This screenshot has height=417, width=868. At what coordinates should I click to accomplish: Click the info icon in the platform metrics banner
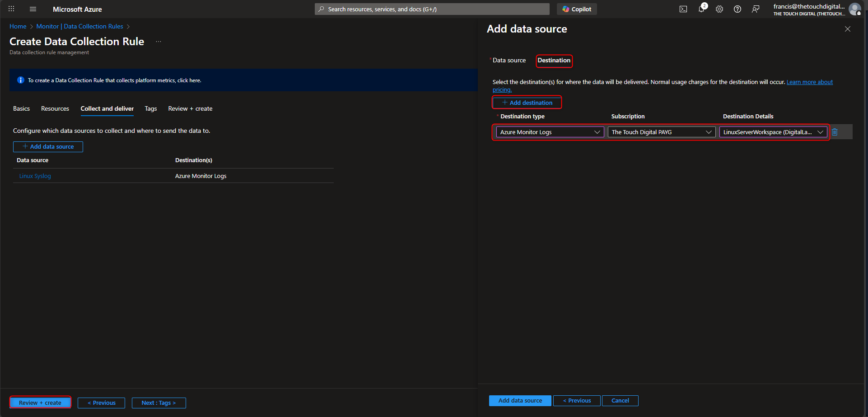pos(20,80)
